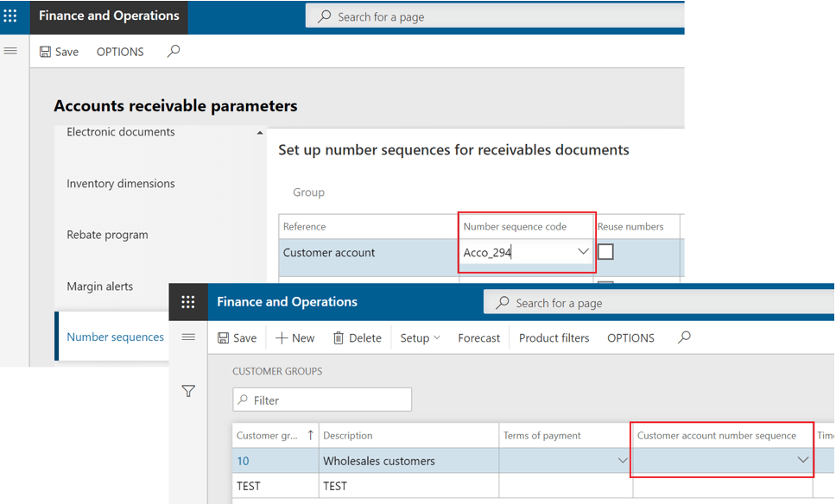836x504 pixels.
Task: Click search icon next to Product filters OPTIONS
Action: [684, 337]
